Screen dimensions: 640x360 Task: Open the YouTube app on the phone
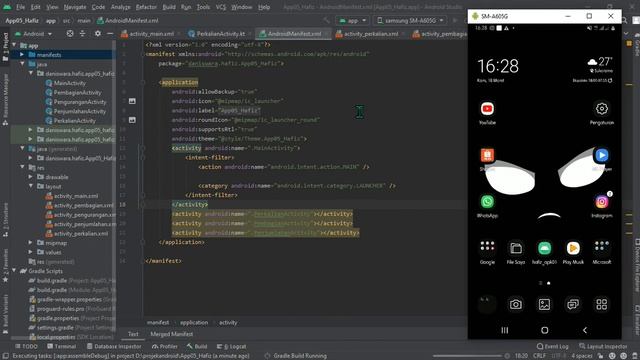487,109
